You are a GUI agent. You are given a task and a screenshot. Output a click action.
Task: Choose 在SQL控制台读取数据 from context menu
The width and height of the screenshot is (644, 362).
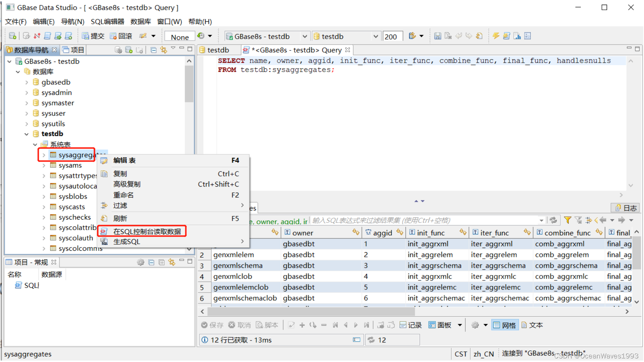coord(173,231)
